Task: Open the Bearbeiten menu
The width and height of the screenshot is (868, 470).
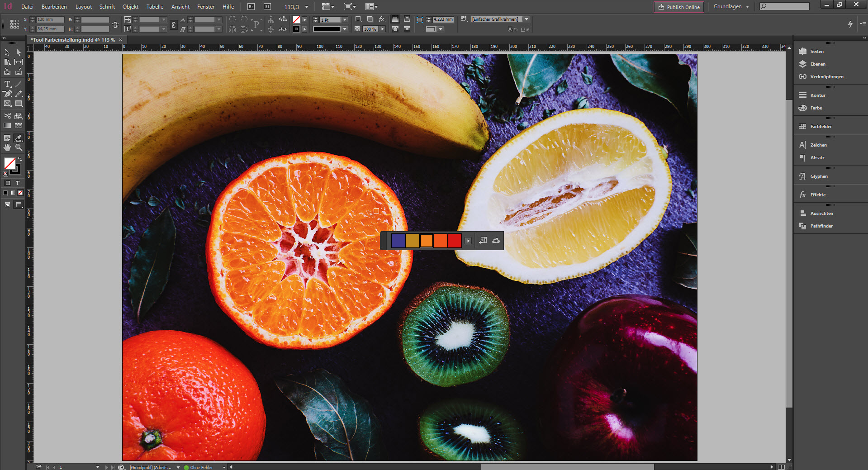Action: 54,7
